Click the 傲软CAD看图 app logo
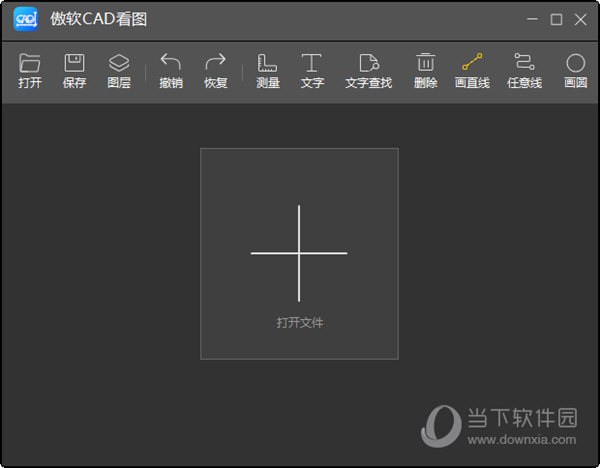 click(26, 19)
